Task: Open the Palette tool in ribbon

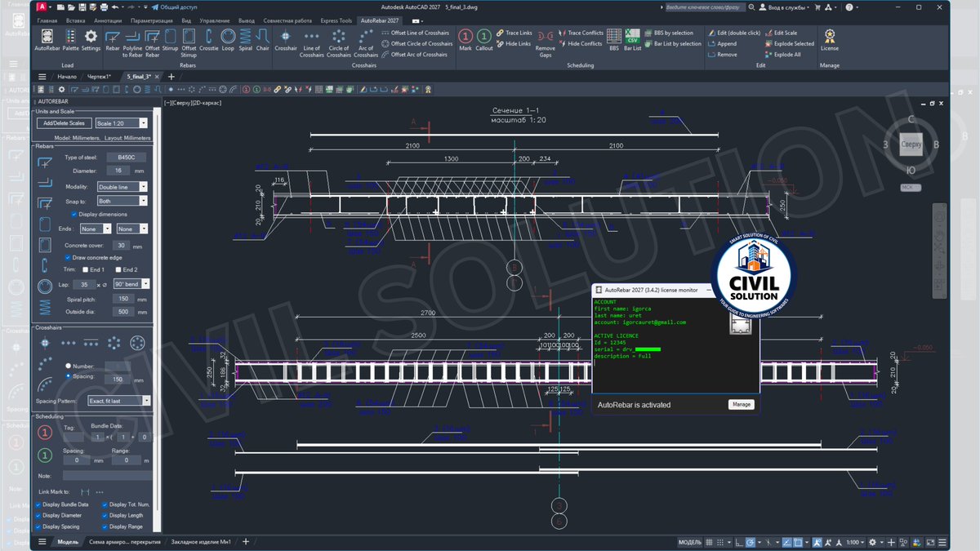Action: click(x=71, y=40)
